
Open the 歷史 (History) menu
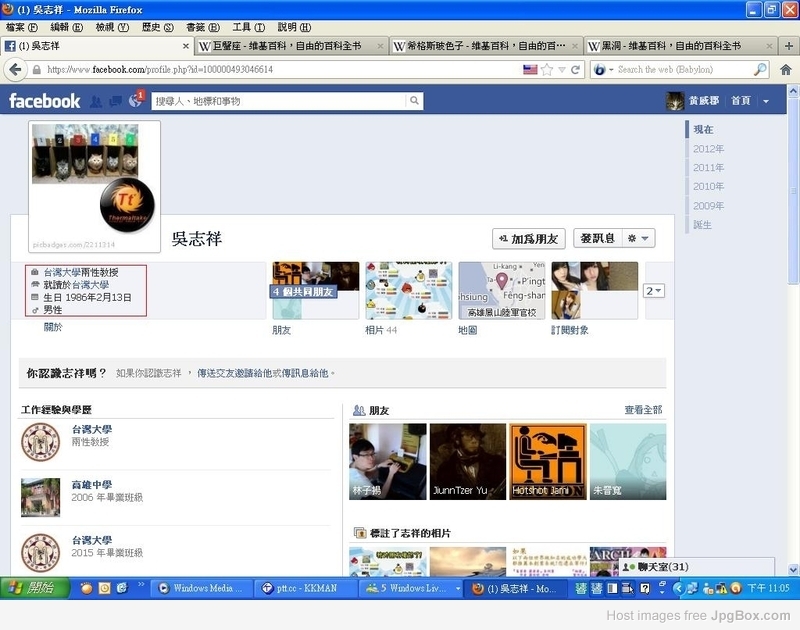point(157,27)
